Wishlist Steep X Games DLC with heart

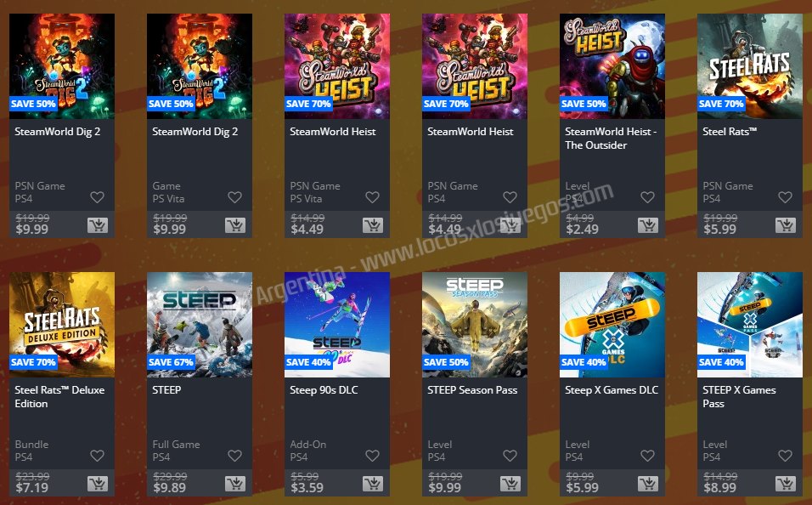click(648, 455)
